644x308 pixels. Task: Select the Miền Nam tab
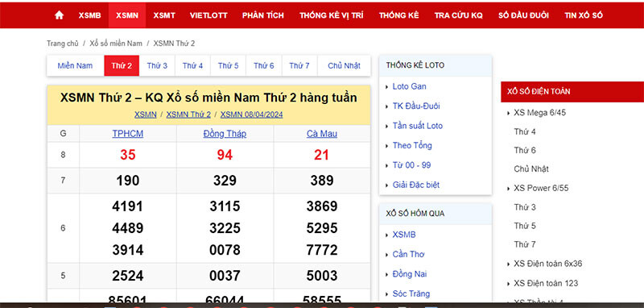point(75,66)
